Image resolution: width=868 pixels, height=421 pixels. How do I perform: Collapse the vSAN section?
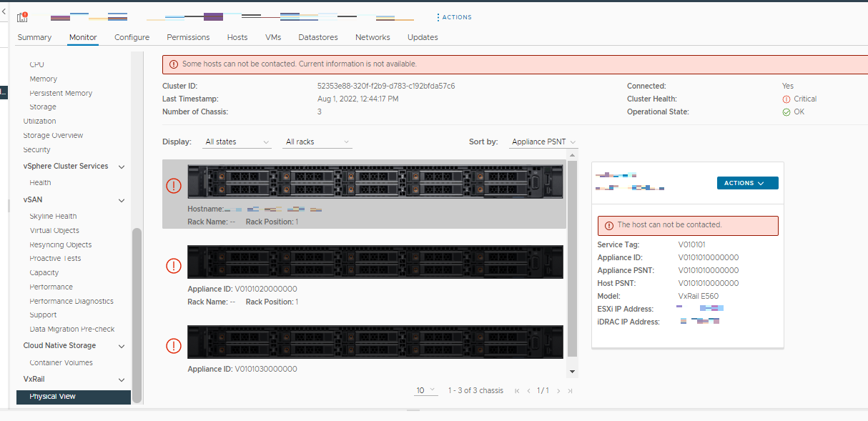click(x=122, y=201)
